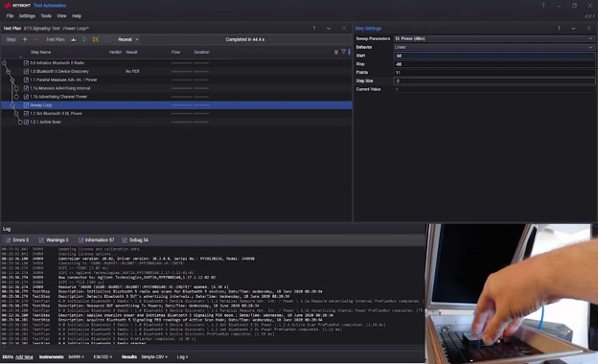
Task: Select the 1.1b Advertising Channel Power row
Action: click(x=176, y=97)
